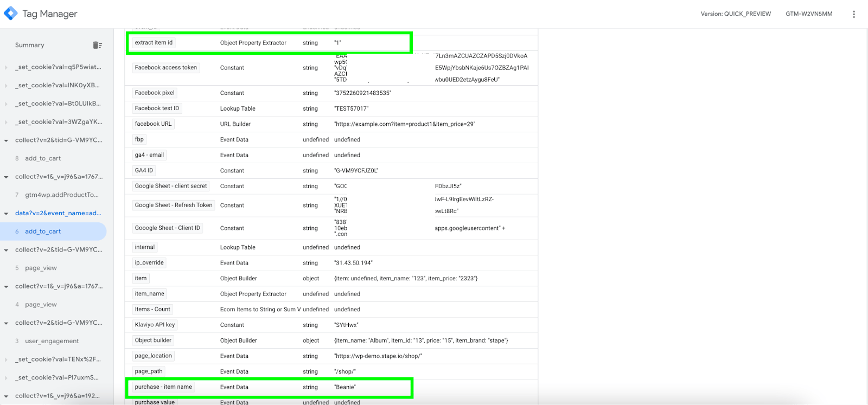The width and height of the screenshot is (868, 405).
Task: Open the 'page_path' variable
Action: [149, 371]
